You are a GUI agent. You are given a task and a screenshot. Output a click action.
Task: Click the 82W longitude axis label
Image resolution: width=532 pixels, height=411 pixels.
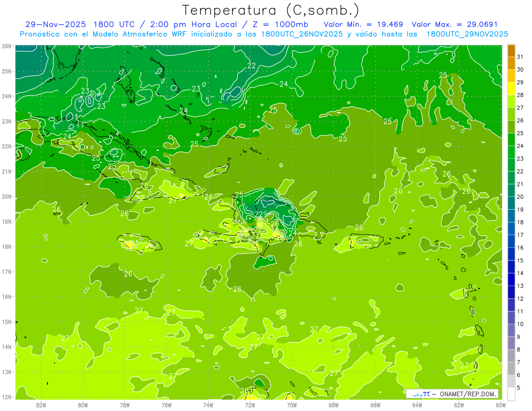41,405
